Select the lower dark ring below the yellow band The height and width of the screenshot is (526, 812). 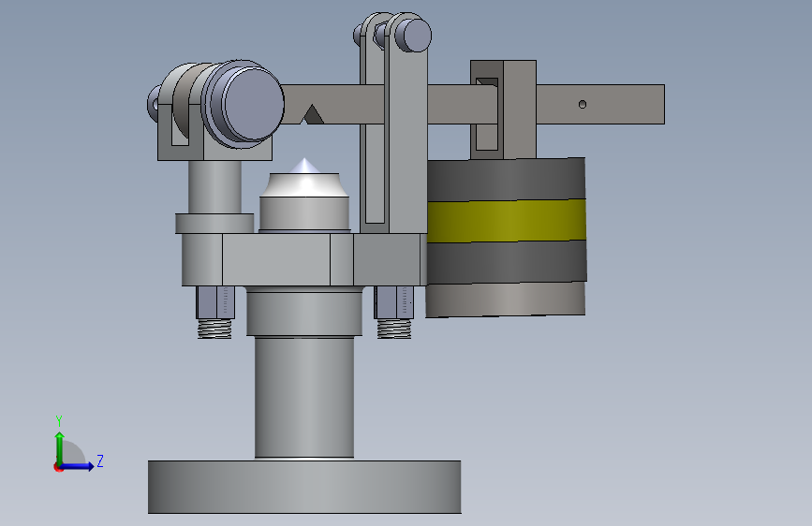507,262
